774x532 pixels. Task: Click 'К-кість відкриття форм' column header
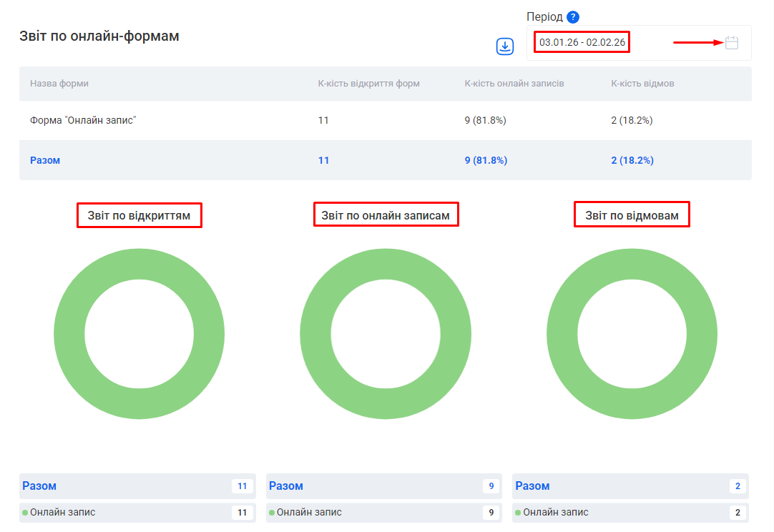coord(368,84)
